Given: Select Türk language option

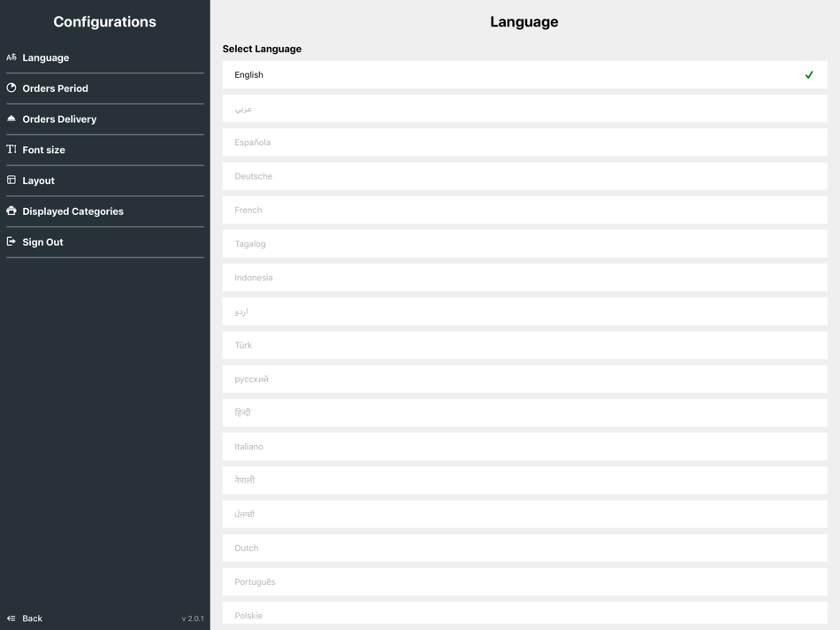Looking at the screenshot, I should [x=524, y=345].
